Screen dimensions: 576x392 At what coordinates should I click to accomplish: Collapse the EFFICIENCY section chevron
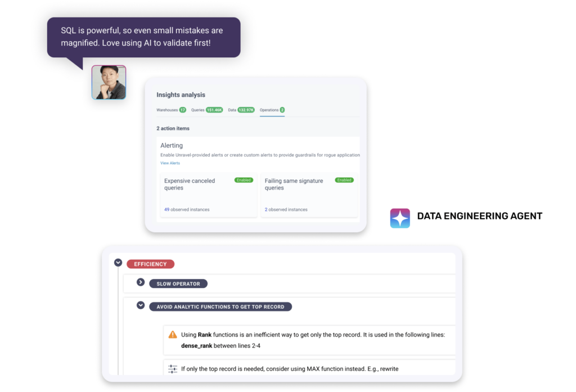click(118, 263)
